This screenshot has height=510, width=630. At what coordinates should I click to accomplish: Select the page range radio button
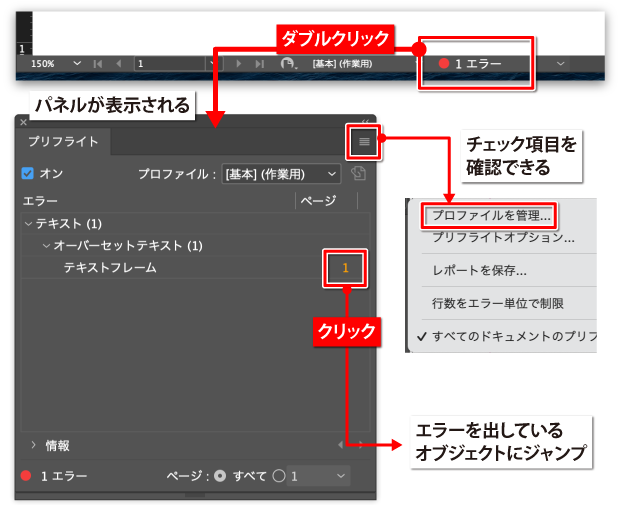point(279,476)
